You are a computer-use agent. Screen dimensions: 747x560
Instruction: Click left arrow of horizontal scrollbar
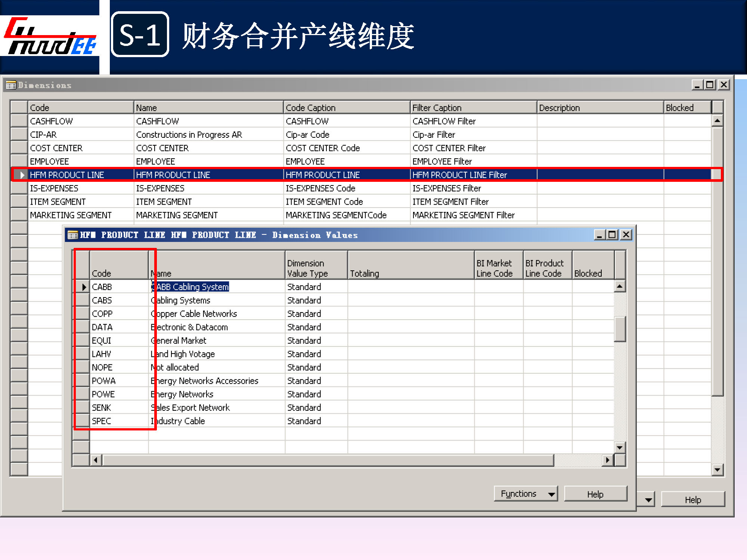point(96,460)
